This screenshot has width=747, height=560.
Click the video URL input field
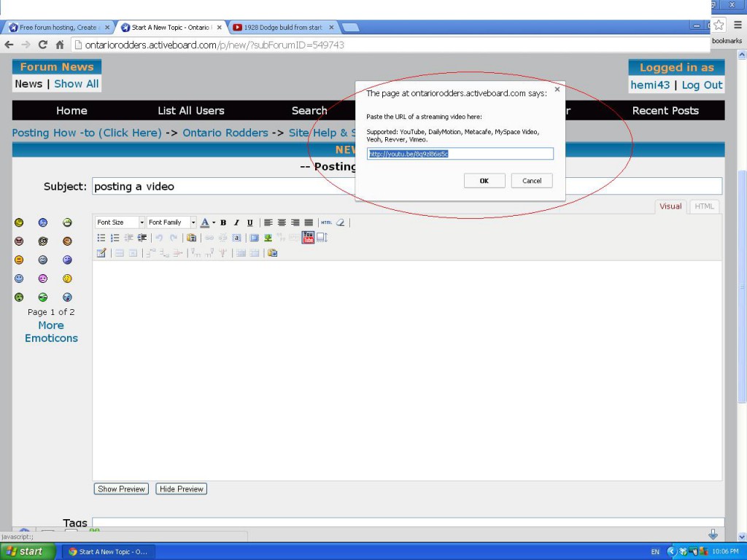[460, 154]
